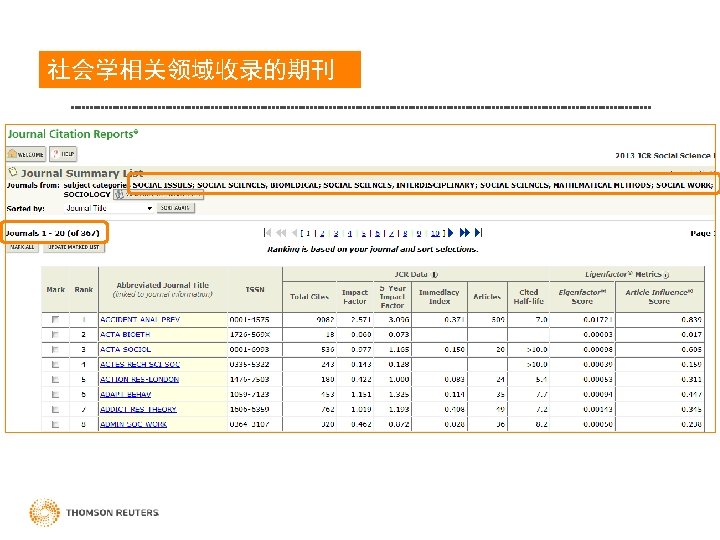Image resolution: width=720 pixels, height=540 pixels.
Task: Go to results page 6
Action: pos(377,233)
